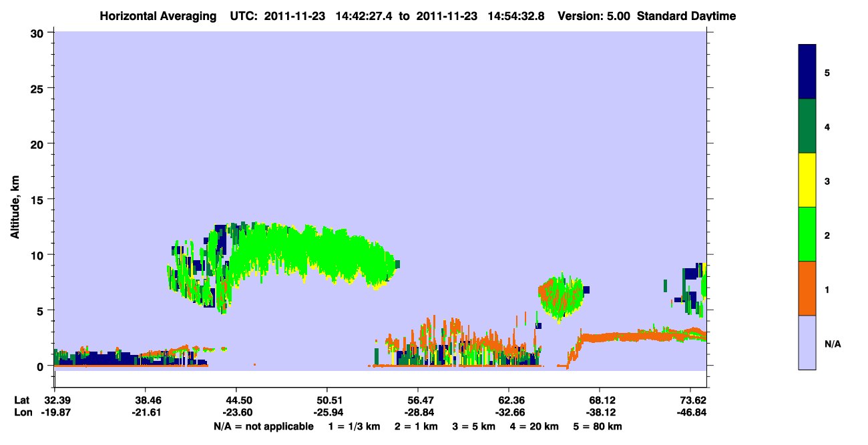
Task: Click the longitude value -21.61
Action: pyautogui.click(x=145, y=412)
